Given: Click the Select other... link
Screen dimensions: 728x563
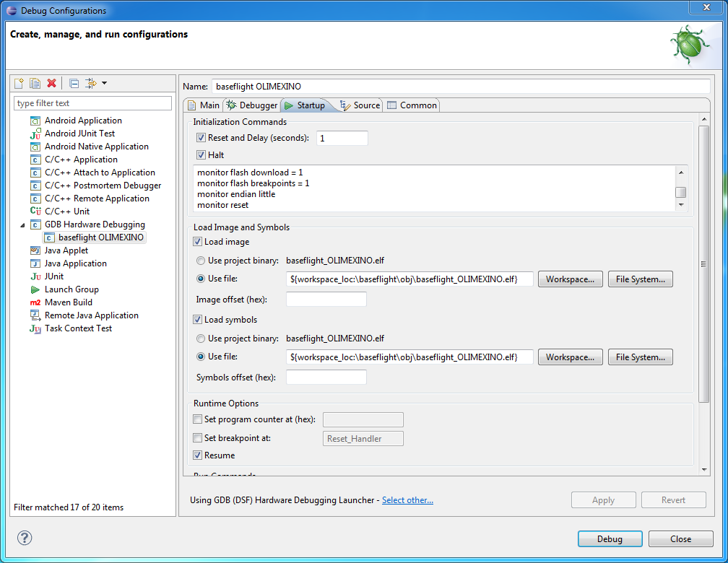Looking at the screenshot, I should pyautogui.click(x=407, y=500).
